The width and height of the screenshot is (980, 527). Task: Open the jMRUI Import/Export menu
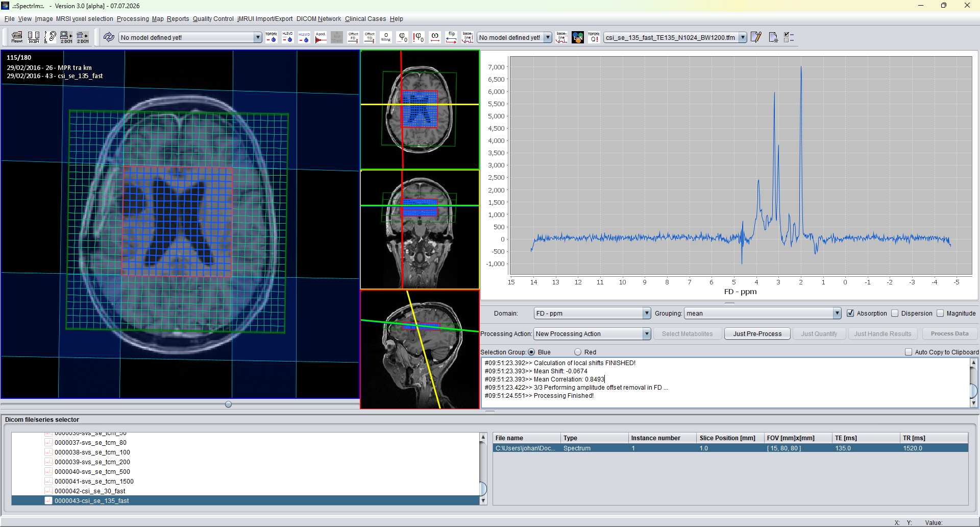pyautogui.click(x=265, y=19)
